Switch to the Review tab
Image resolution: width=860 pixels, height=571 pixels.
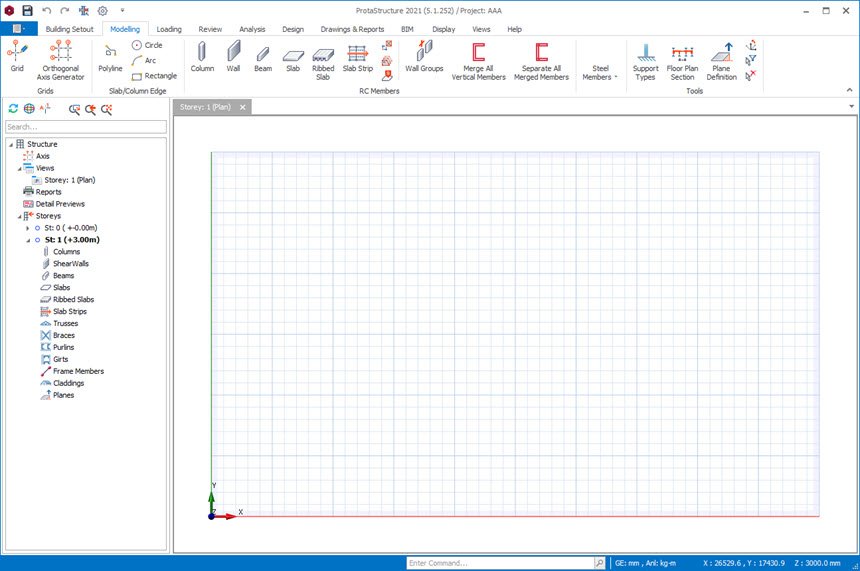tap(210, 29)
